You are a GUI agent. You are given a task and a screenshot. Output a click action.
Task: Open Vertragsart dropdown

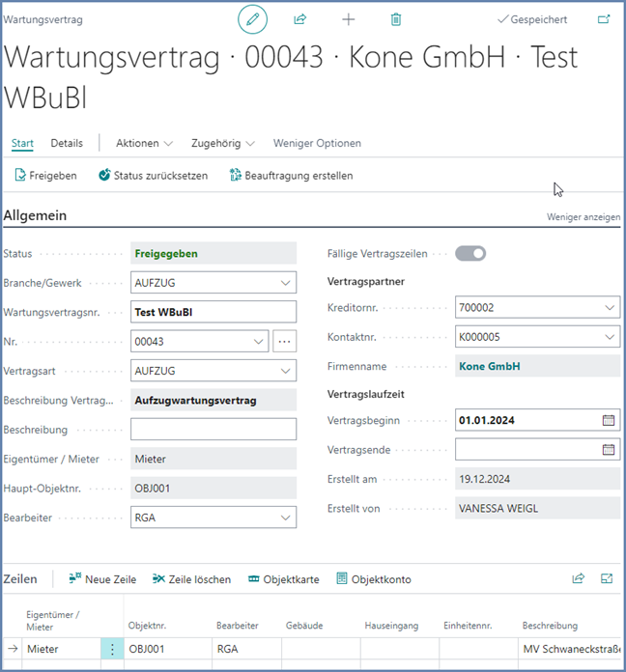click(286, 371)
